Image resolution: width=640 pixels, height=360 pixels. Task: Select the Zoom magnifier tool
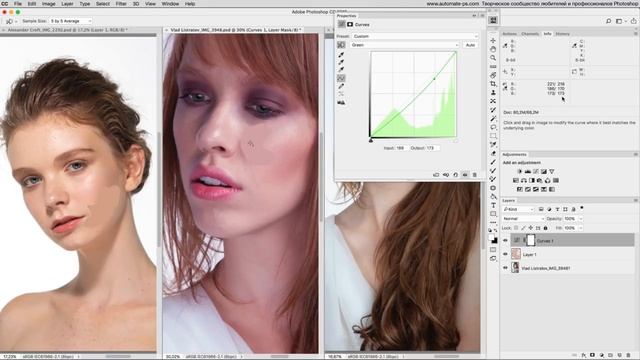pos(493,58)
